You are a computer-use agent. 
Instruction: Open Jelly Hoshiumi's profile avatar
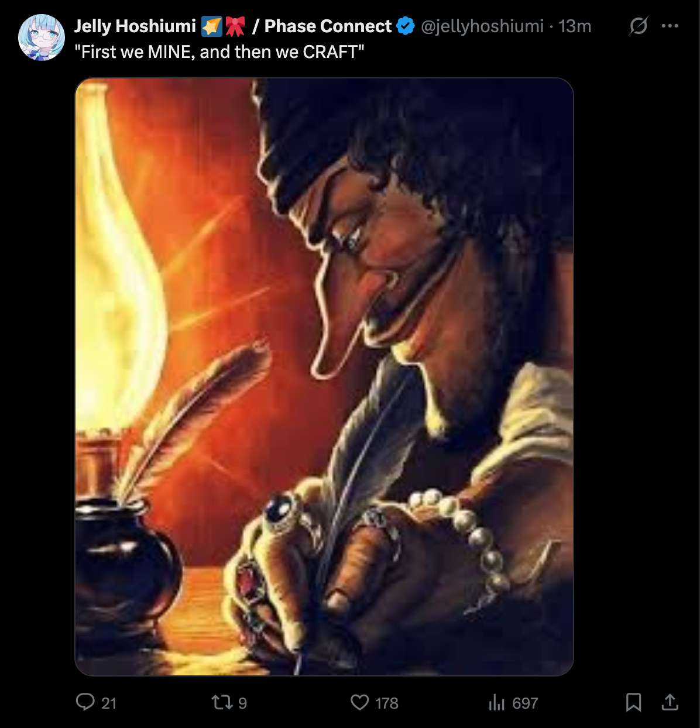(x=42, y=38)
